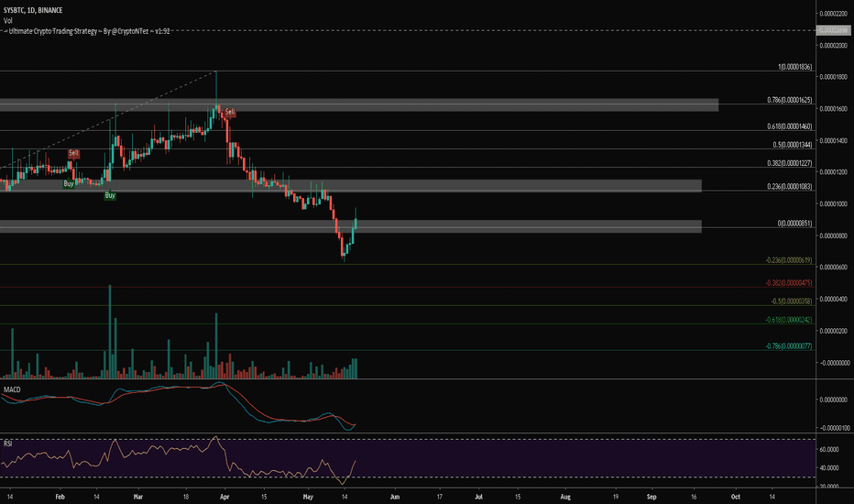Click the 0.00001000 price axis label

pyautogui.click(x=834, y=203)
